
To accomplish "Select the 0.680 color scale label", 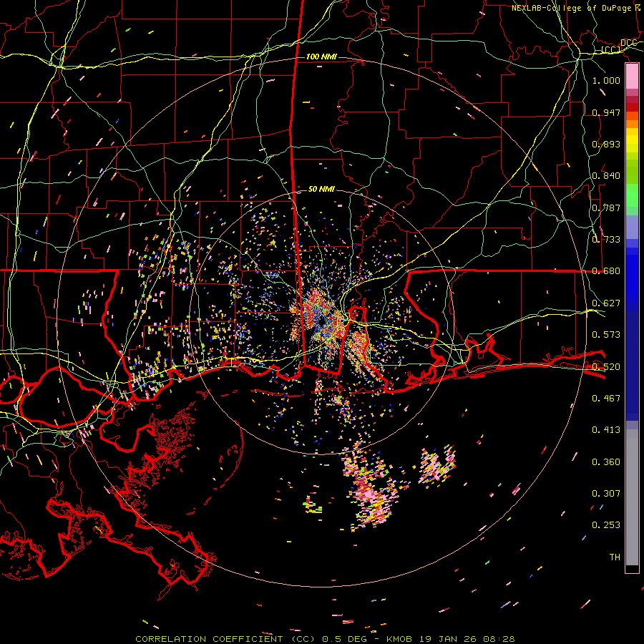I will [606, 270].
